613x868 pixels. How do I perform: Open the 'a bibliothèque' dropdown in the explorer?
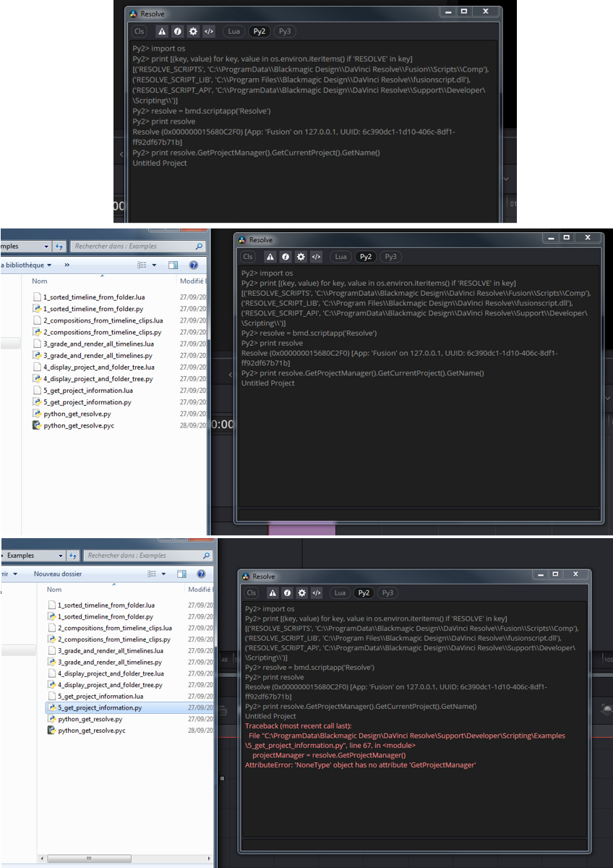click(x=27, y=265)
